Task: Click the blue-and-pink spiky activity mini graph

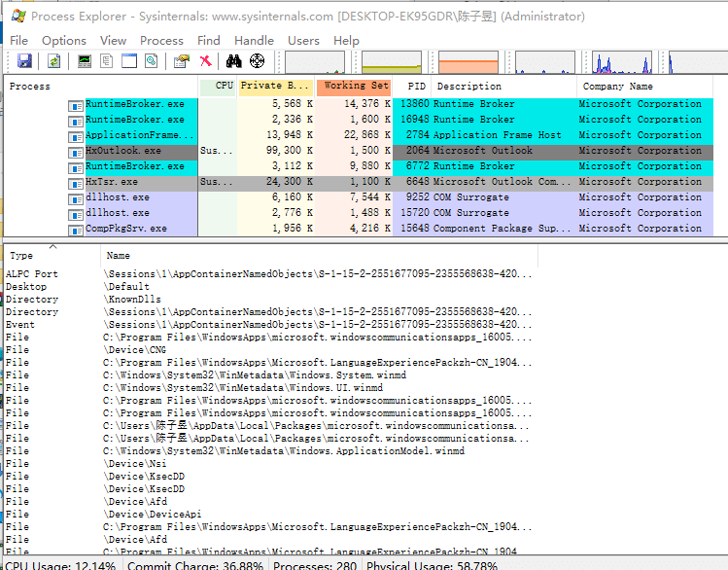Action: pyautogui.click(x=622, y=62)
